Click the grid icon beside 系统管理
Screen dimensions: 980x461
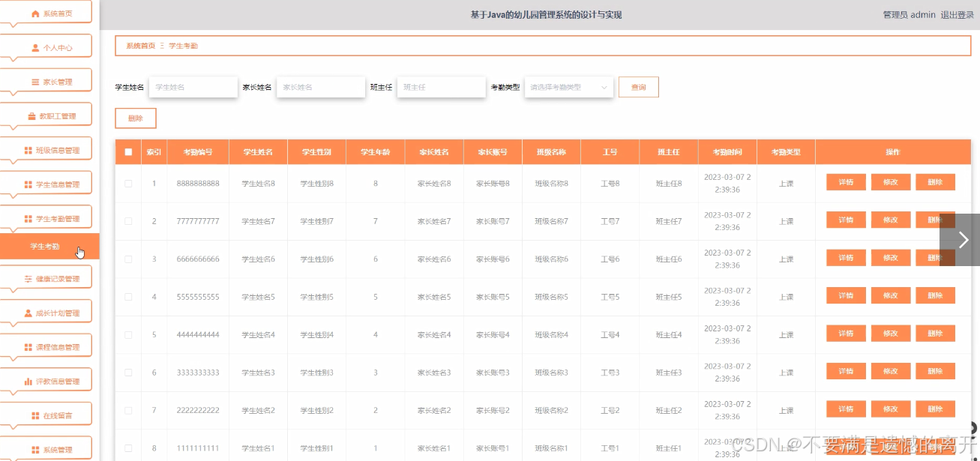[35, 450]
